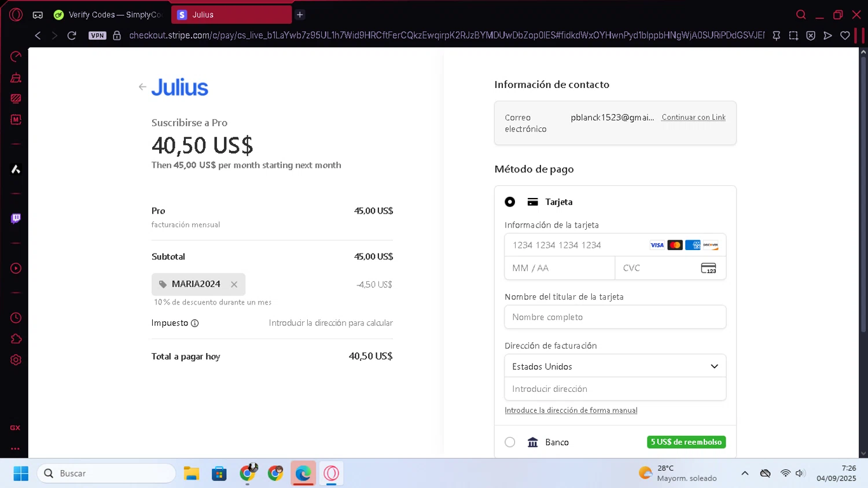Viewport: 868px width, 488px height.
Task: Open Aria AI from the sidebar
Action: tap(16, 169)
